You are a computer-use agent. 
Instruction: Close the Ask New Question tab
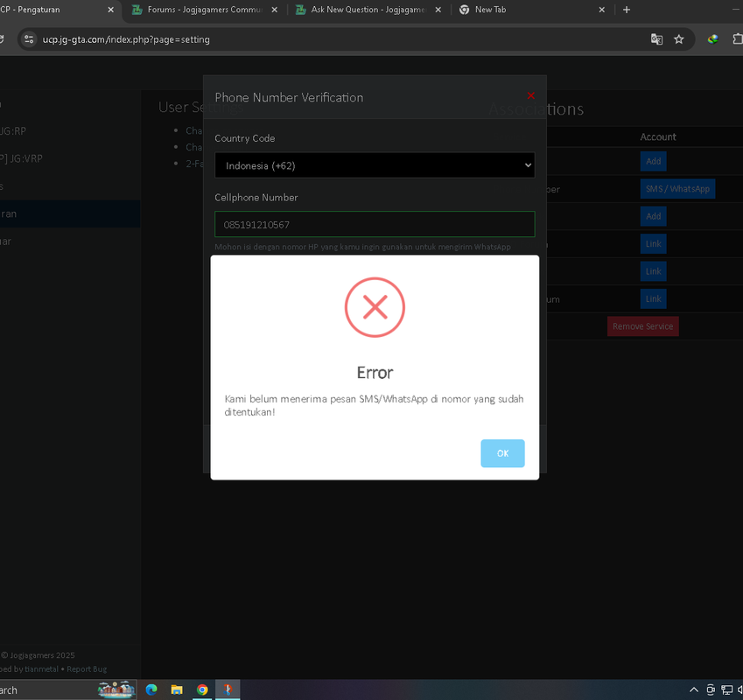pos(438,10)
